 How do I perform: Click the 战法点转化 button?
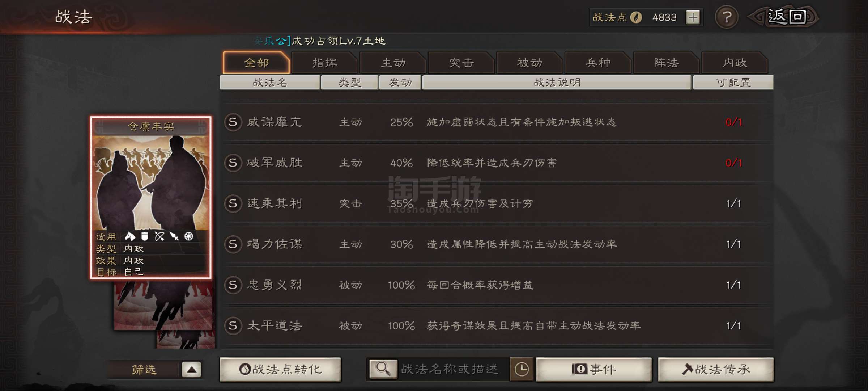[280, 369]
